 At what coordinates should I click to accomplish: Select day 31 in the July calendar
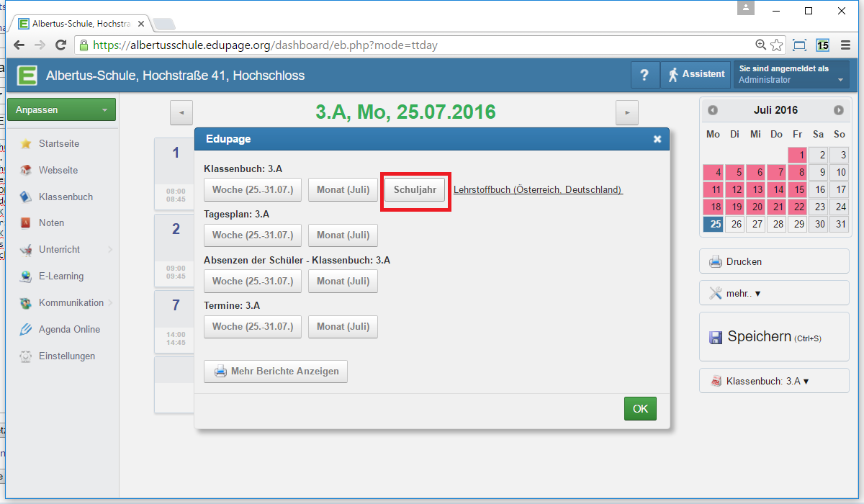point(839,224)
